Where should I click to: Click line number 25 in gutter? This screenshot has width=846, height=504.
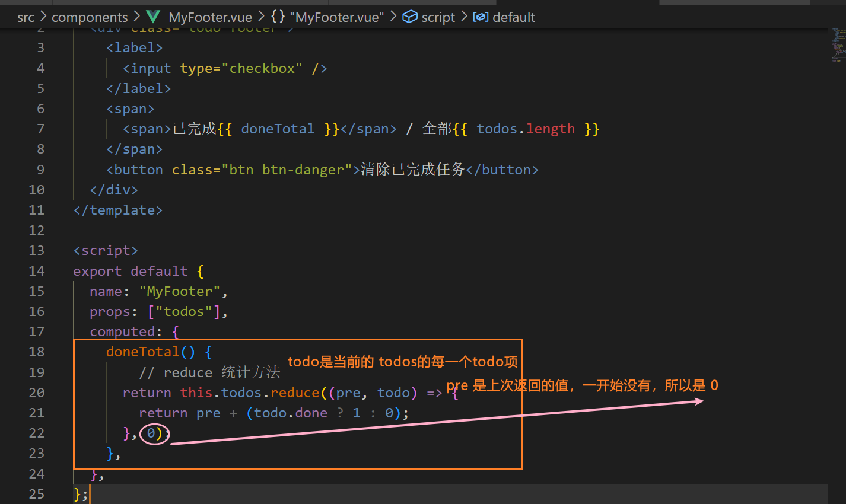(x=37, y=494)
